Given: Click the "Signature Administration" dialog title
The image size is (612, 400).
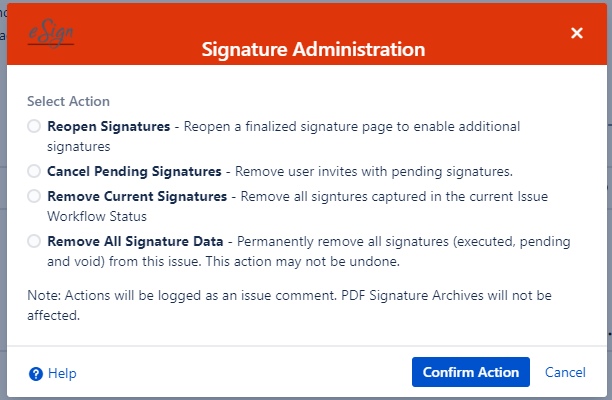Looking at the screenshot, I should click(x=313, y=48).
